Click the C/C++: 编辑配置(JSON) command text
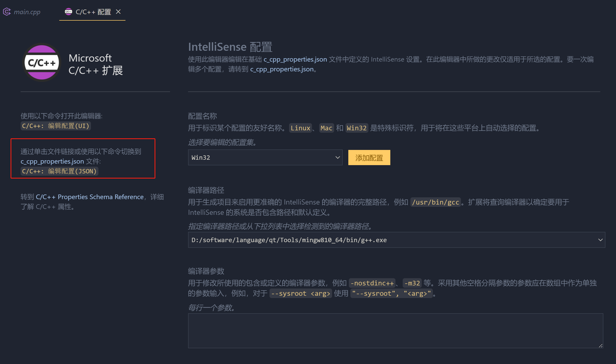Image resolution: width=616 pixels, height=364 pixels. point(59,171)
